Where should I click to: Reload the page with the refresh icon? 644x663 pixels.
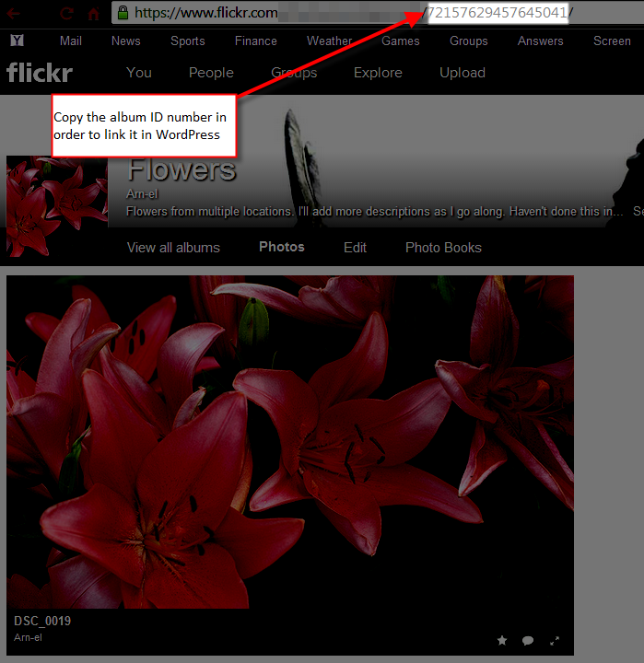pos(66,13)
